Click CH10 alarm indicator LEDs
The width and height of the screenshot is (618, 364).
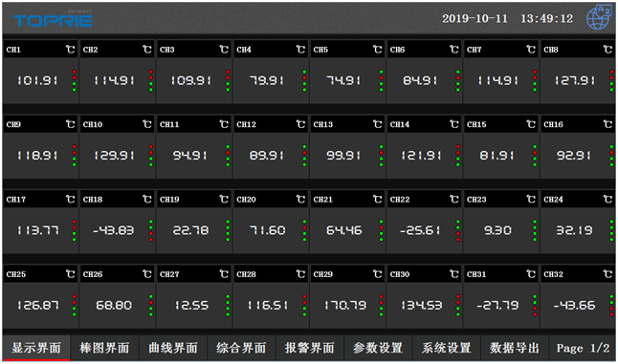[x=151, y=156]
